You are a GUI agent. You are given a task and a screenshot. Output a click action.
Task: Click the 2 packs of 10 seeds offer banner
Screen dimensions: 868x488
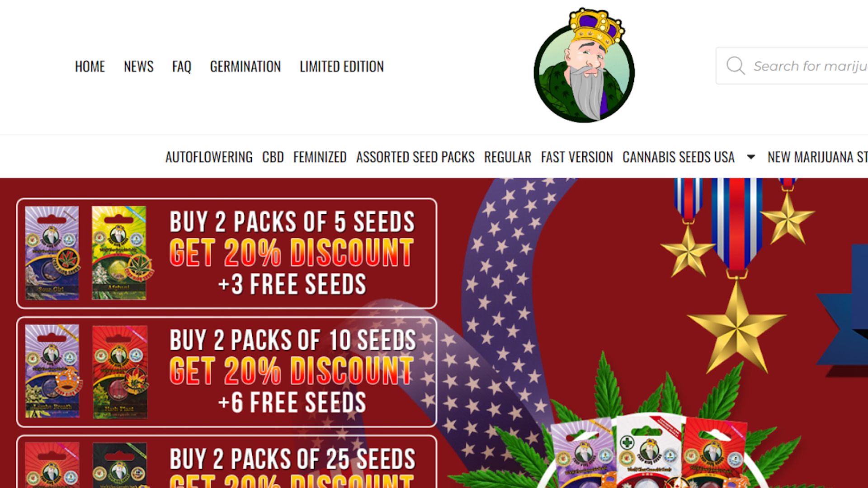(x=226, y=371)
